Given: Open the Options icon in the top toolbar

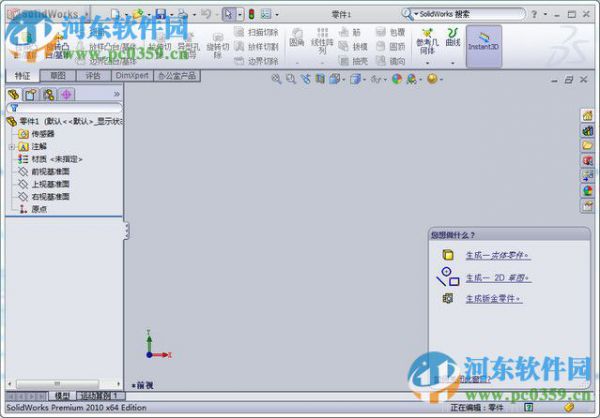Looking at the screenshot, I should tap(266, 15).
